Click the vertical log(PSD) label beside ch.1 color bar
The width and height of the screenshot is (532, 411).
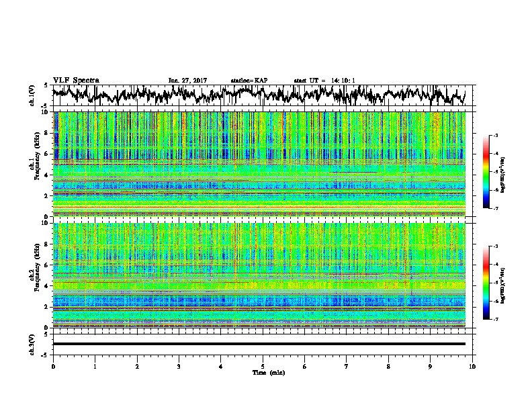(x=503, y=175)
